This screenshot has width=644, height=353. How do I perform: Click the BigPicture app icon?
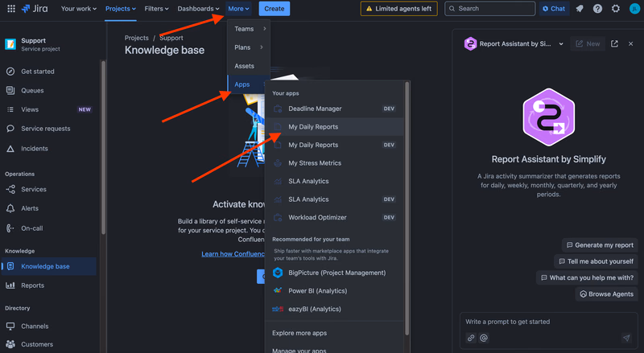278,273
